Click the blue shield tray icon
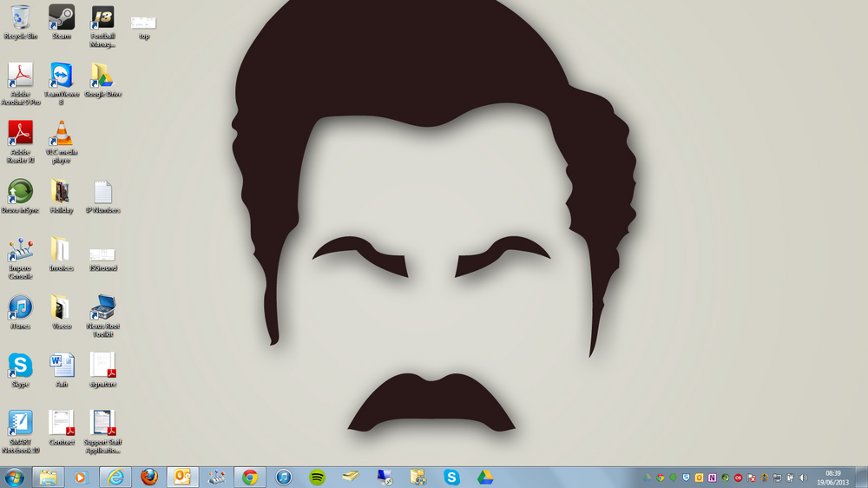Screen dimensions: 868x488 (687, 478)
